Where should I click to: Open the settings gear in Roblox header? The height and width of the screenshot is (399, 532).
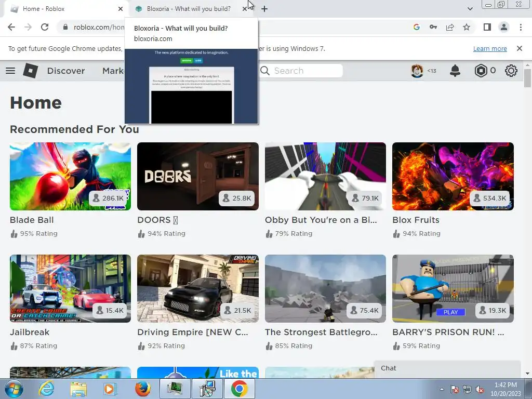pos(511,71)
